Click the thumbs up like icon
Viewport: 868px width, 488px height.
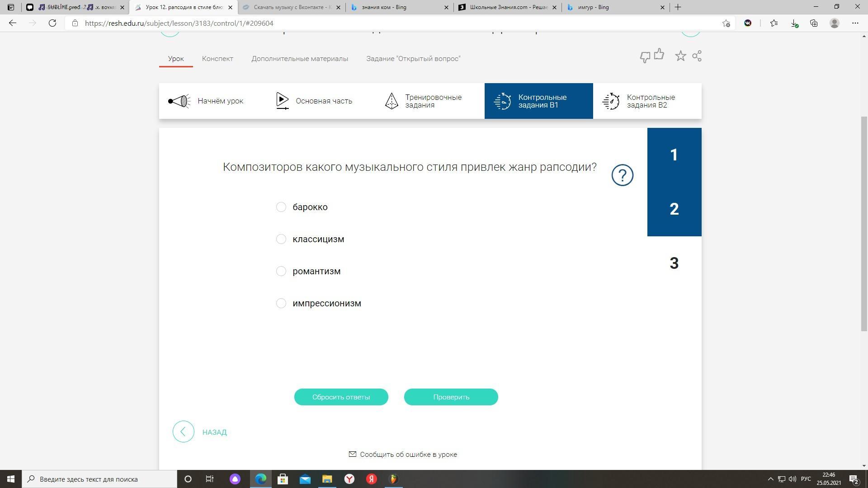click(659, 55)
